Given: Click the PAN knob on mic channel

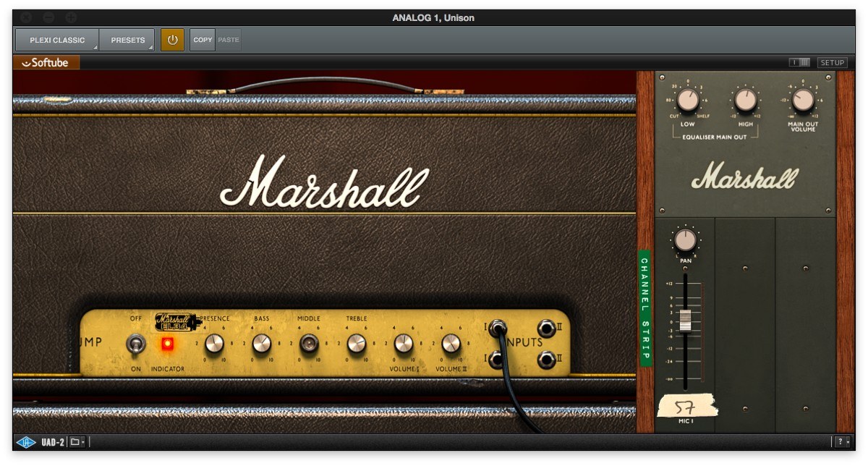Looking at the screenshot, I should click(685, 240).
